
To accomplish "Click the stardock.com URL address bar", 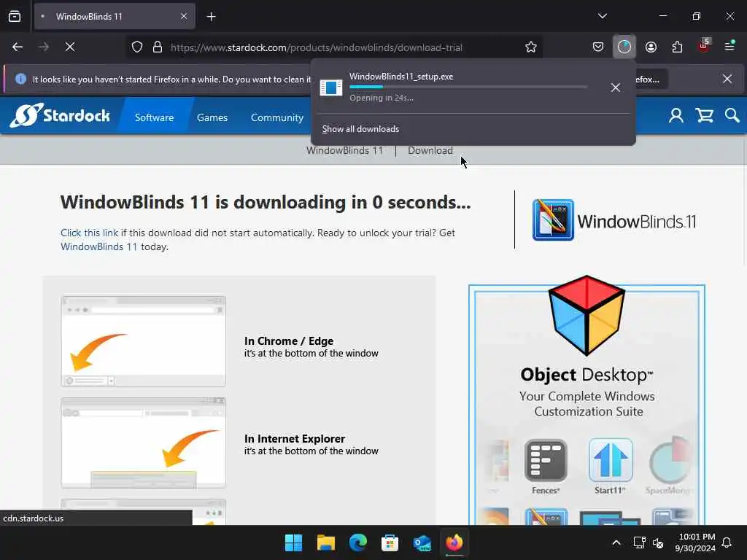I will 317,47.
